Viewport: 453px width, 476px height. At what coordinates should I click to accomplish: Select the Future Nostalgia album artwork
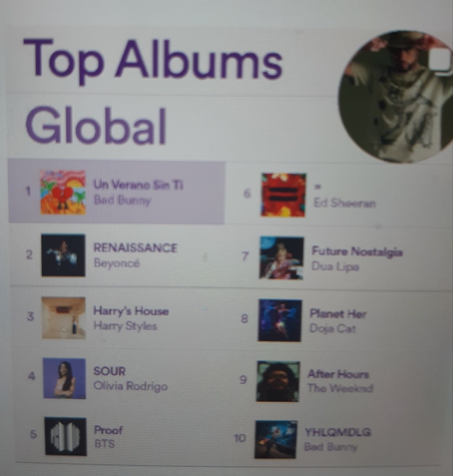(x=281, y=258)
